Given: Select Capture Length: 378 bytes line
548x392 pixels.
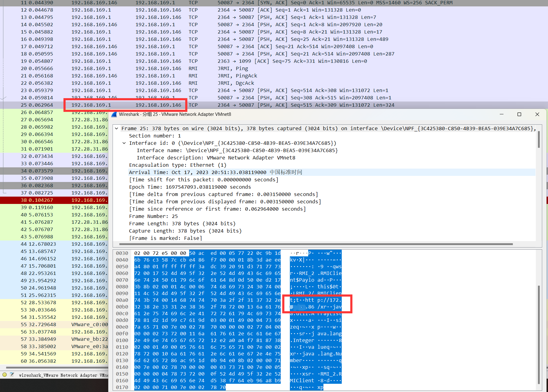Looking at the screenshot, I should [x=185, y=231].
